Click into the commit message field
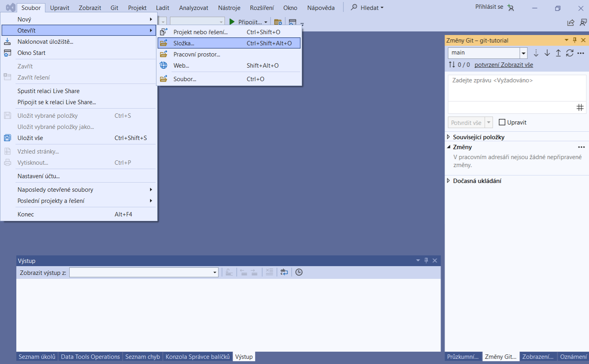Viewport: 589px width, 364px height. click(x=517, y=88)
